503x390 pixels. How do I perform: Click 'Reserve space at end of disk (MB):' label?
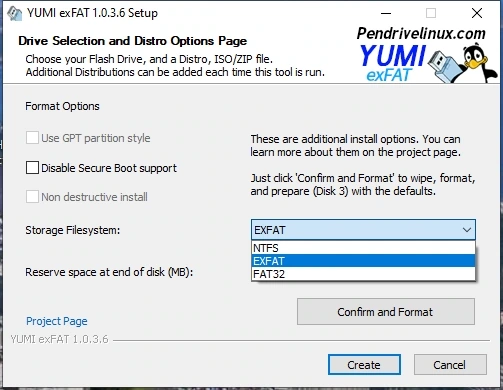[x=109, y=272]
